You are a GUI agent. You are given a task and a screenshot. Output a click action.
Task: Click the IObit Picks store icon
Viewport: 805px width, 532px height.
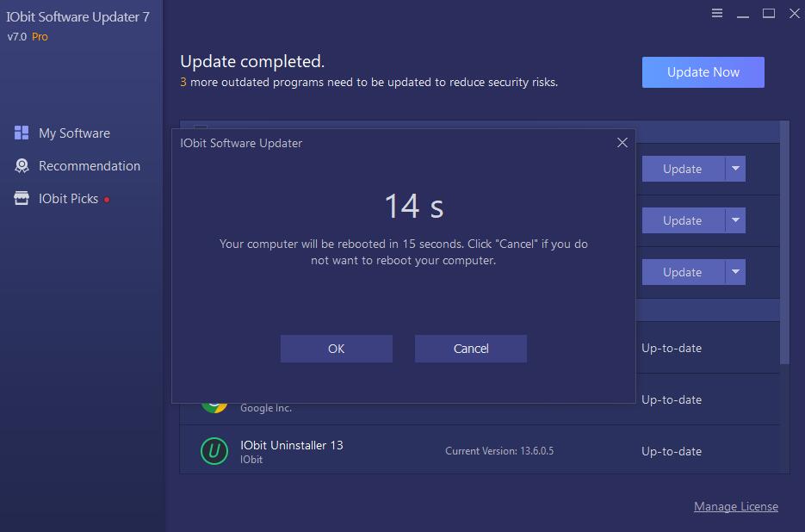point(22,198)
